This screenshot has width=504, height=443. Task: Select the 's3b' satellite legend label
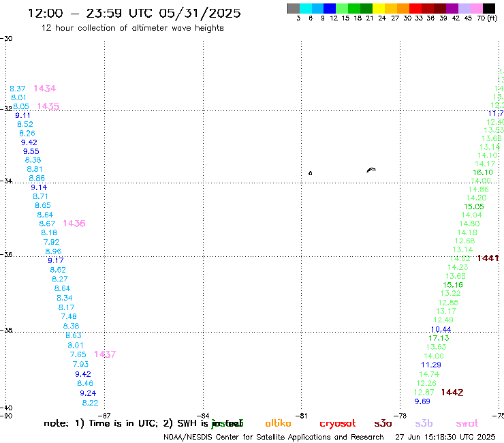424,423
